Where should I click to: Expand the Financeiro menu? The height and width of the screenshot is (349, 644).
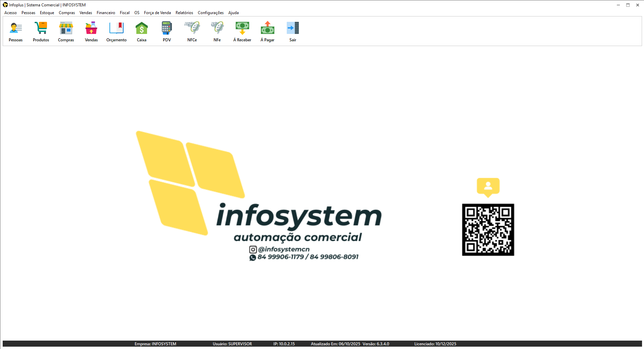(x=106, y=13)
